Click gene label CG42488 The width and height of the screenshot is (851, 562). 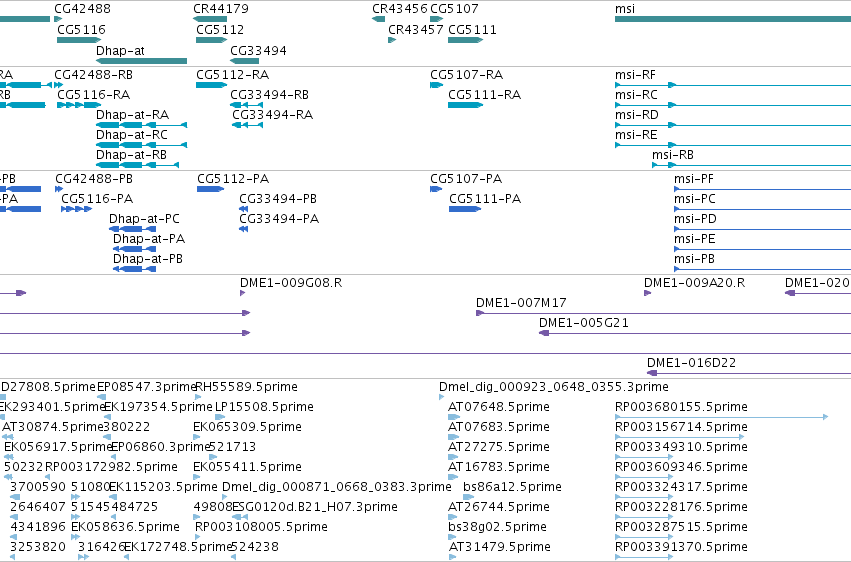click(x=82, y=9)
